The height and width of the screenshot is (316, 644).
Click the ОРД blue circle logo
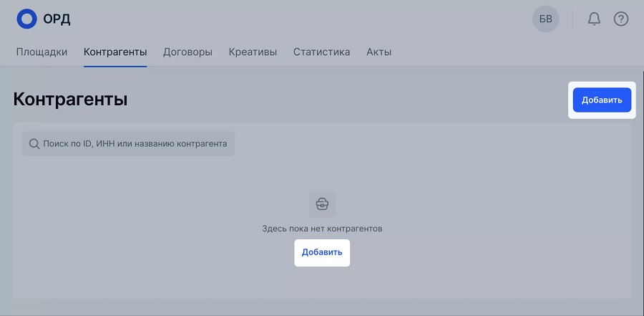(x=26, y=19)
